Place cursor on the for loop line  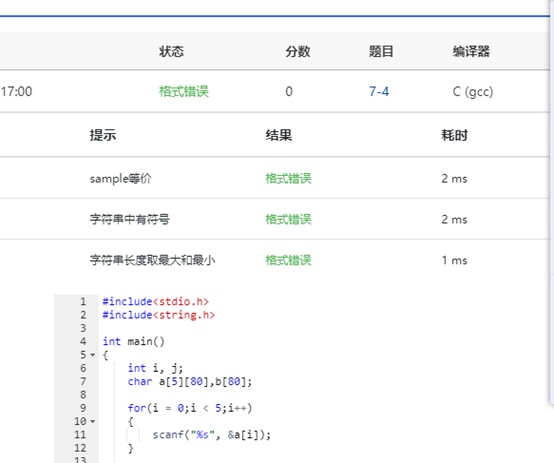click(x=190, y=408)
